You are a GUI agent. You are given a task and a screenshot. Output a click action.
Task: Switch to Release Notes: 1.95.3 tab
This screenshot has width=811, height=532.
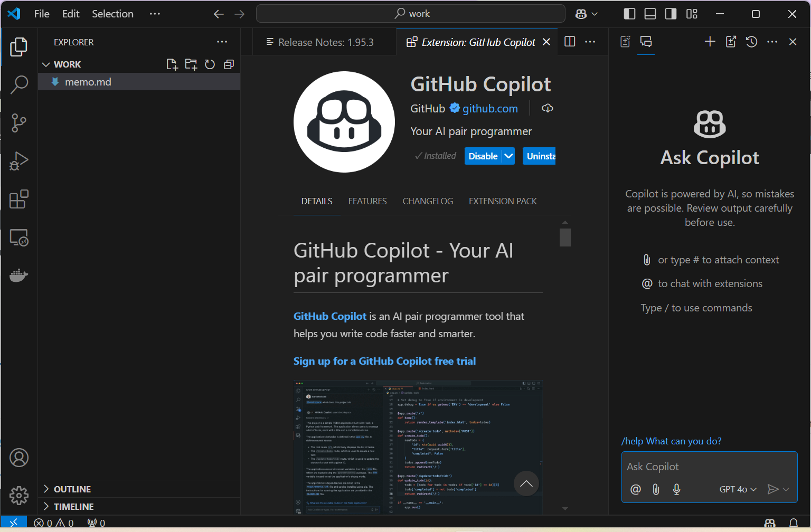point(324,42)
